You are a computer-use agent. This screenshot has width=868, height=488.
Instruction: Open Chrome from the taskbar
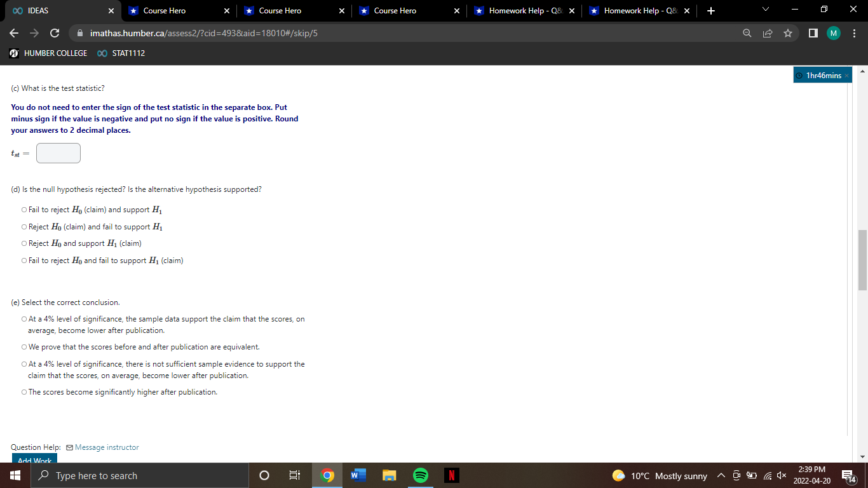327,475
